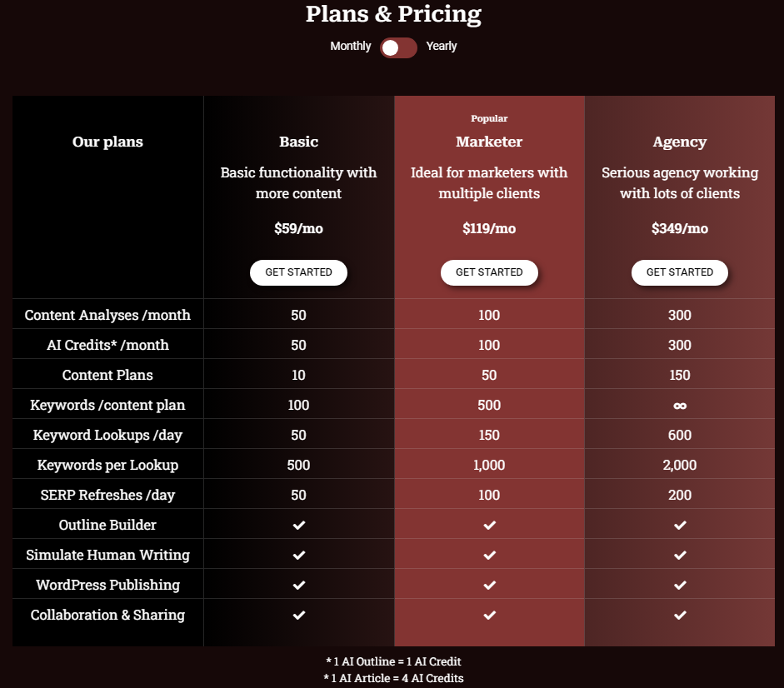This screenshot has height=688, width=784.
Task: Click the Agency plan heading
Action: pos(680,142)
